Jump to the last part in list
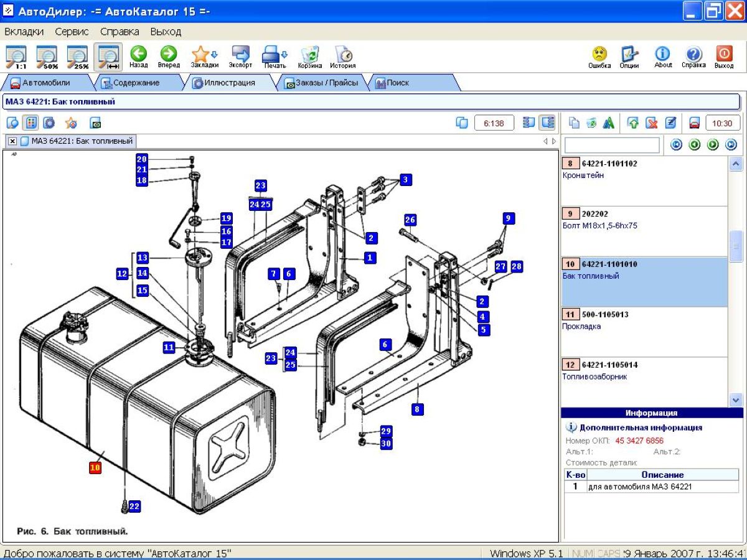 (x=731, y=145)
